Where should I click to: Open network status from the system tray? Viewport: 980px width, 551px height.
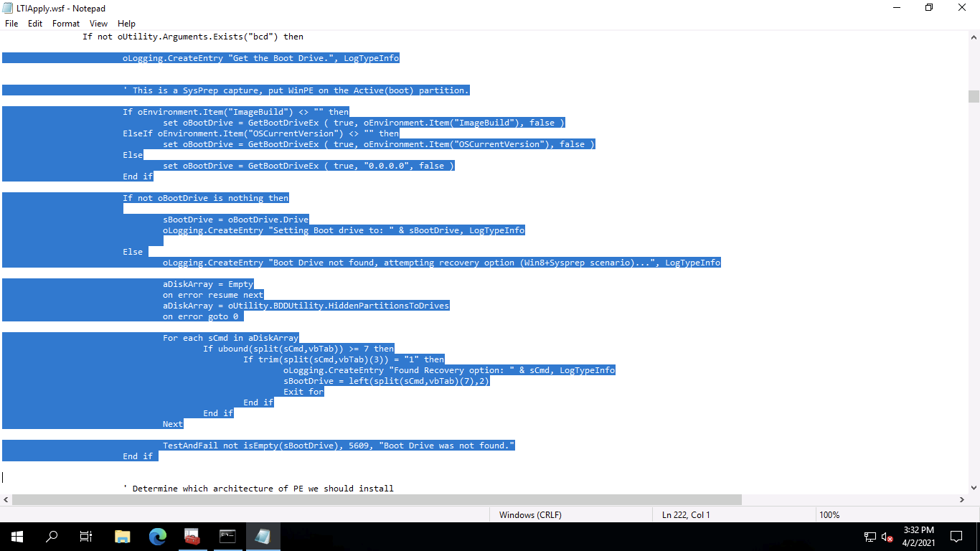869,536
